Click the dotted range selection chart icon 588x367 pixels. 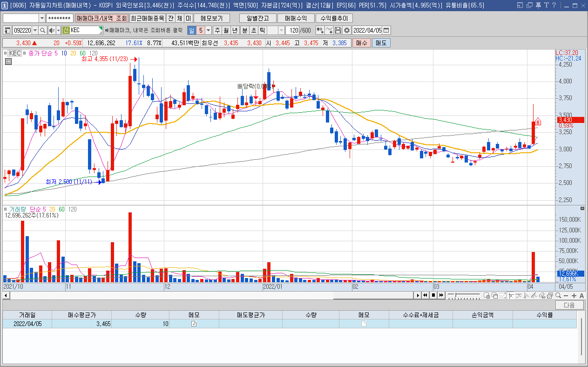502,295
